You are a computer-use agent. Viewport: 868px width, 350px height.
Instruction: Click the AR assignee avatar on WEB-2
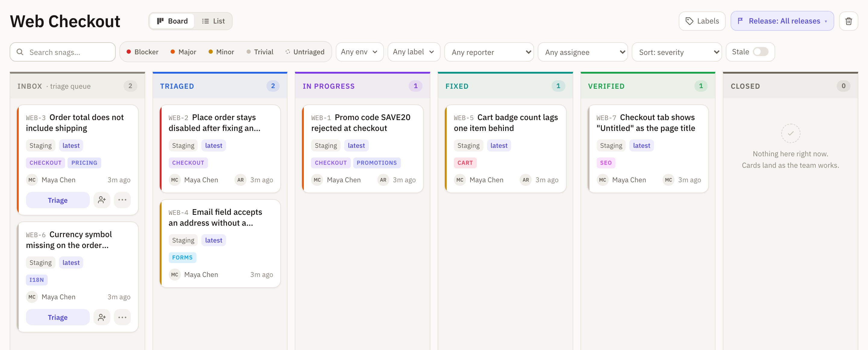(x=240, y=180)
